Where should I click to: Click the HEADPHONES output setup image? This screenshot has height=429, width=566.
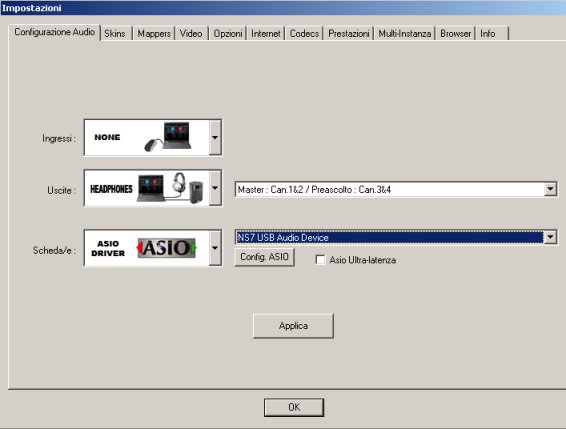coord(147,188)
